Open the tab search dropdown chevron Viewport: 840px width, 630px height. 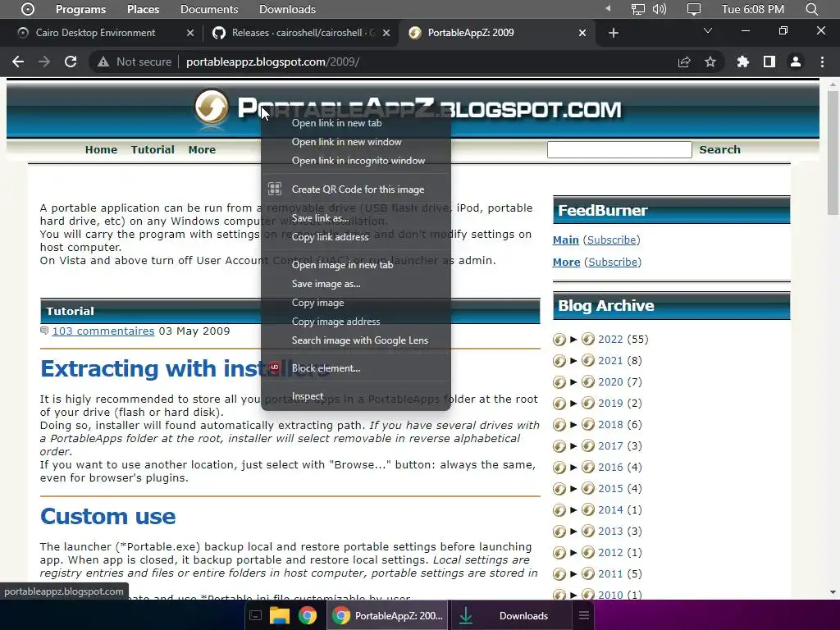coord(708,30)
